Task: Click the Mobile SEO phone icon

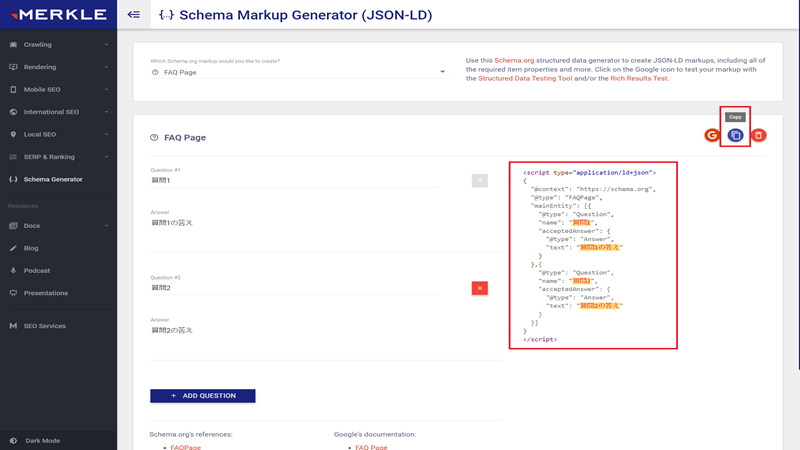Action: (13, 89)
